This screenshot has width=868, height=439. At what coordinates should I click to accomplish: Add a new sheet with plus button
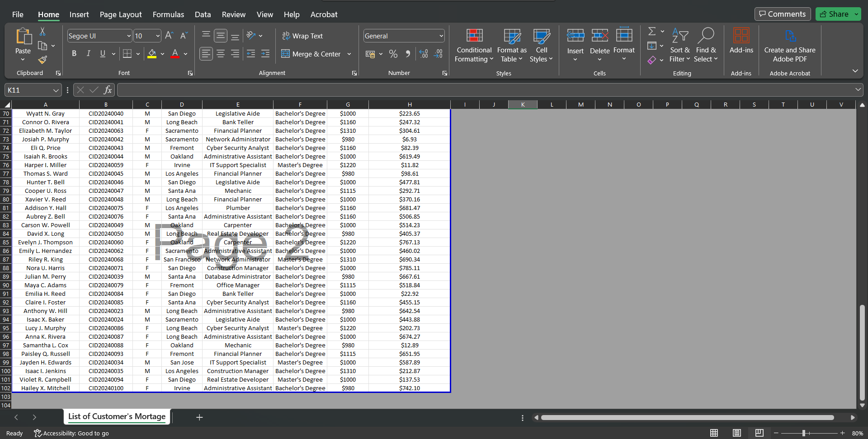(199, 417)
